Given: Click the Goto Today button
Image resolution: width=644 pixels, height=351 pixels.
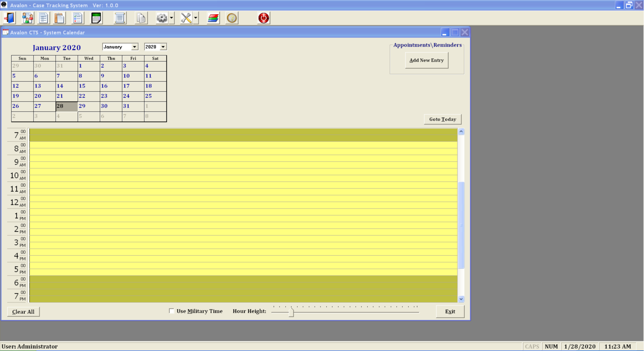Looking at the screenshot, I should pyautogui.click(x=443, y=119).
